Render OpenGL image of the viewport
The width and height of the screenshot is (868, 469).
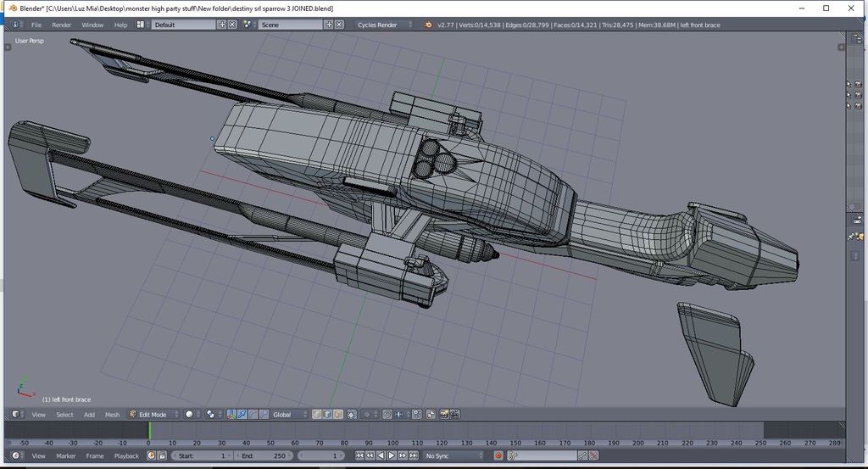pos(444,415)
